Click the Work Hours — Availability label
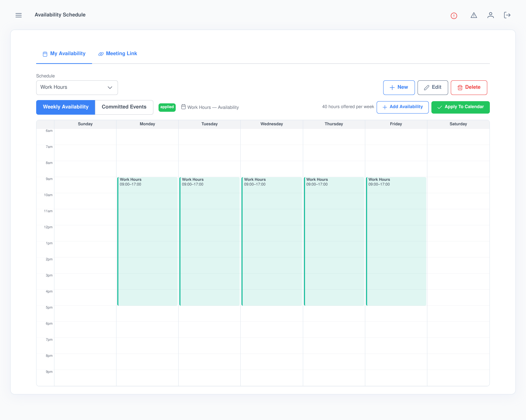Screen dimensions: 526x420 coord(213,107)
